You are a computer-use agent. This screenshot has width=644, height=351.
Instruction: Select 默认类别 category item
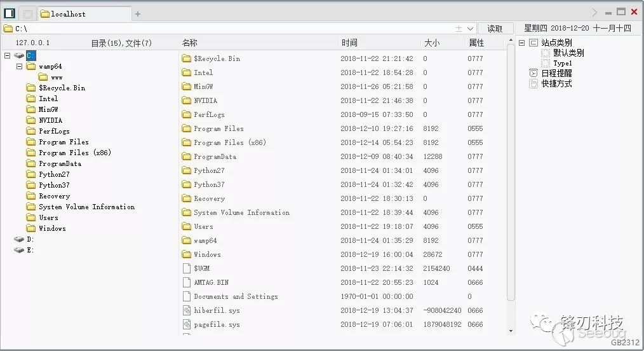coord(568,53)
